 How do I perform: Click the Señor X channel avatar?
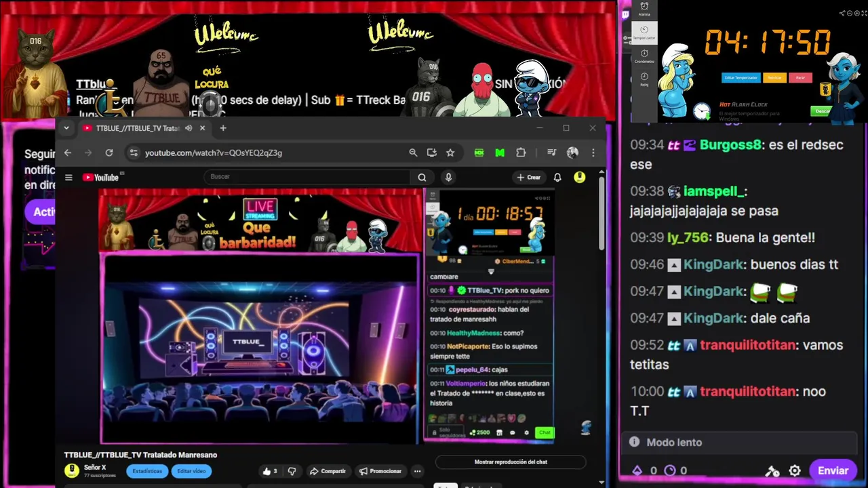72,470
